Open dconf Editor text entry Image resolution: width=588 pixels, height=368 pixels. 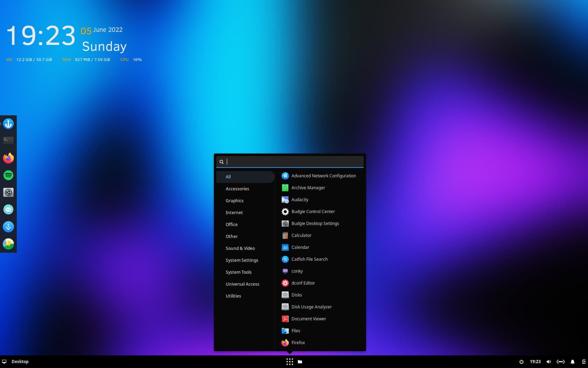point(303,283)
